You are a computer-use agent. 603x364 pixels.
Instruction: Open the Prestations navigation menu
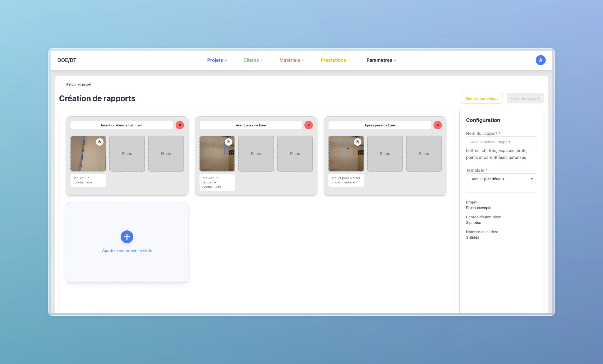tap(335, 60)
